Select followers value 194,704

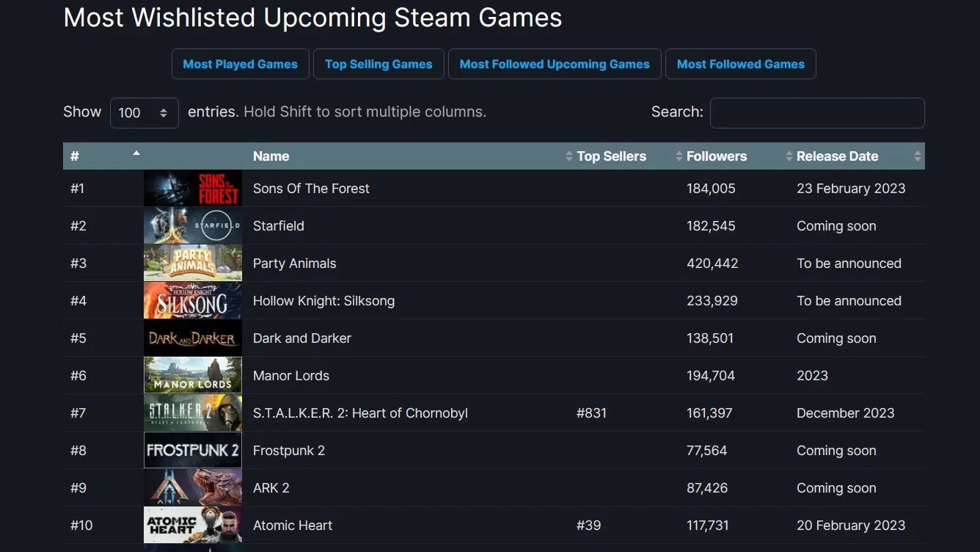[x=712, y=376]
